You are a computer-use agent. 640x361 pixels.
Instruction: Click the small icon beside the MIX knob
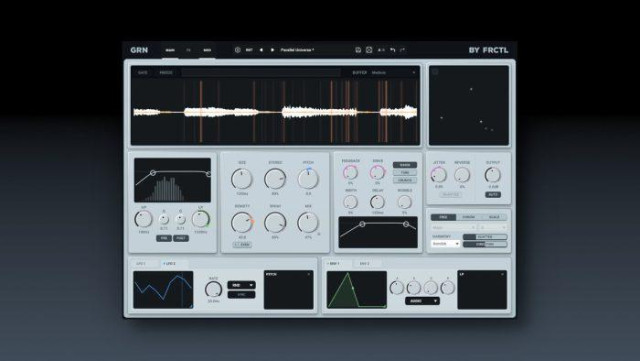319,234
